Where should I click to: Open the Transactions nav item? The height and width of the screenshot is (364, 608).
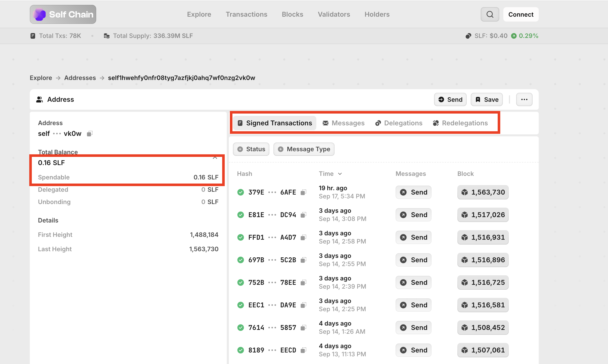[x=247, y=14]
